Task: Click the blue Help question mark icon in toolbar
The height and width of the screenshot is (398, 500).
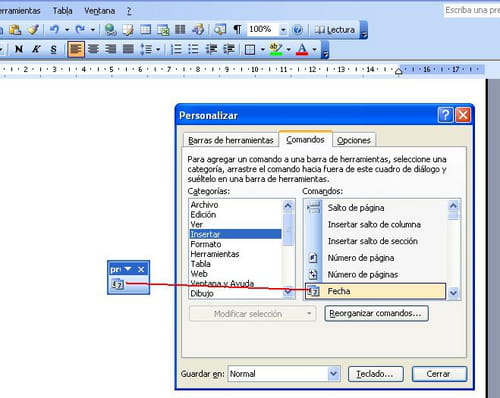Action: (x=297, y=30)
